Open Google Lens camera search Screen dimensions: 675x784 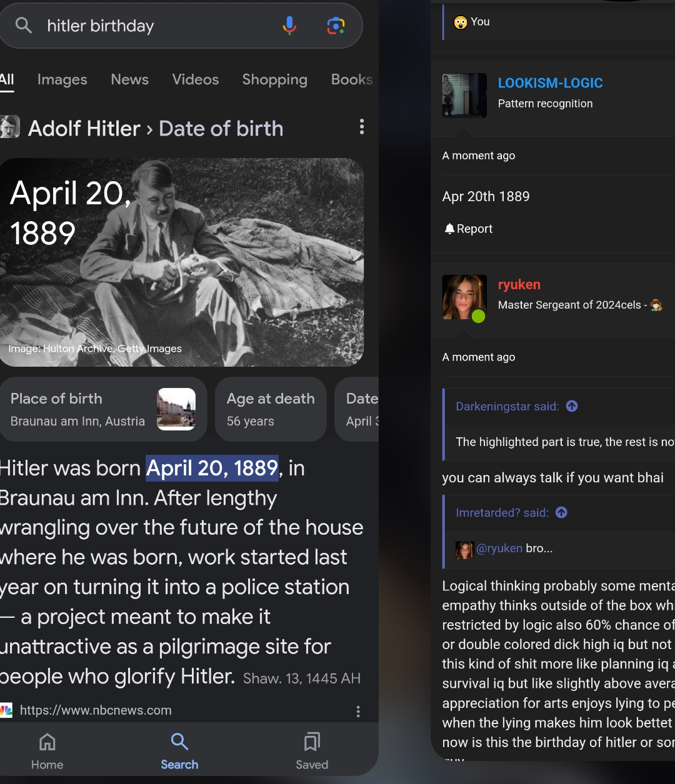tap(336, 26)
